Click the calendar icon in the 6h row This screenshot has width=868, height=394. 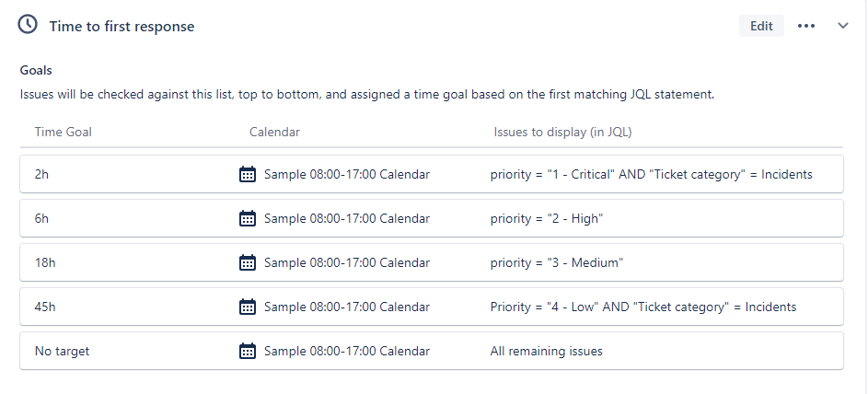248,218
